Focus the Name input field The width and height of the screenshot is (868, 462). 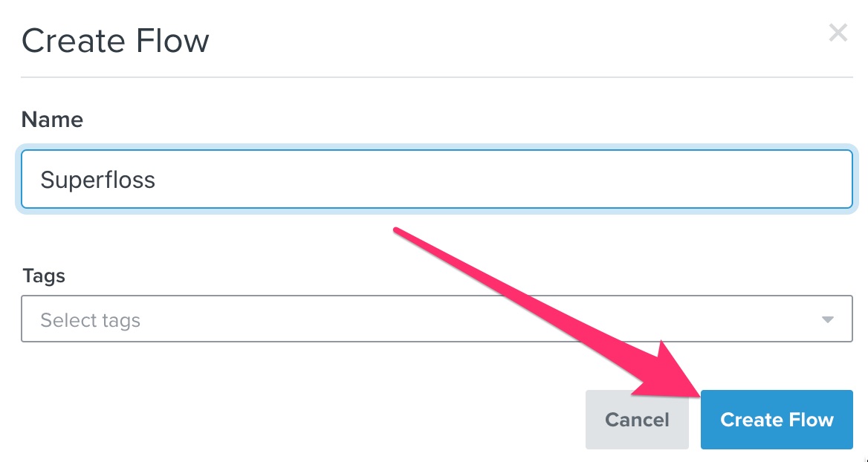437,179
